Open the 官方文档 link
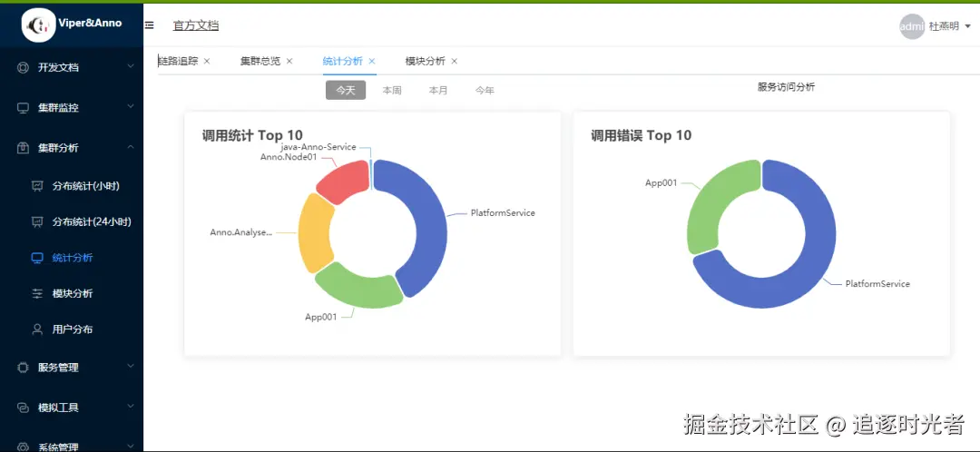Screen dimensions: 980x452 pyautogui.click(x=196, y=25)
